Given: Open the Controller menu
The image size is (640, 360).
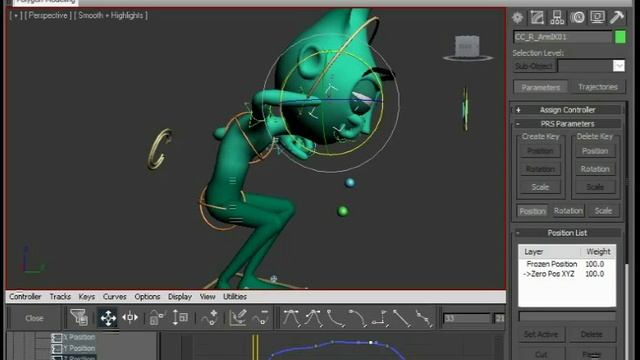Looking at the screenshot, I should [x=25, y=297].
